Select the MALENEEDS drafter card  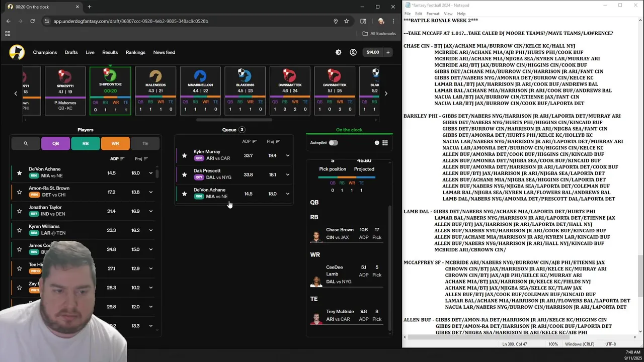coord(155,91)
